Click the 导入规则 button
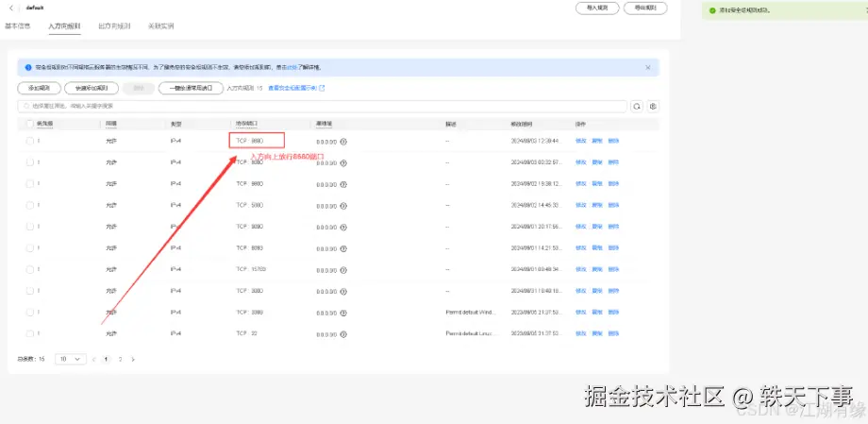 click(x=597, y=8)
